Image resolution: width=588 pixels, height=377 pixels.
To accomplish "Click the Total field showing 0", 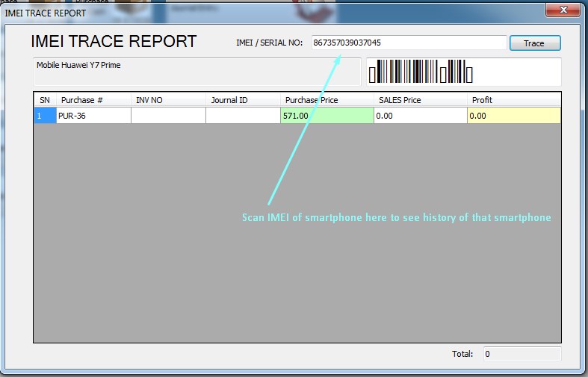I will coord(522,354).
